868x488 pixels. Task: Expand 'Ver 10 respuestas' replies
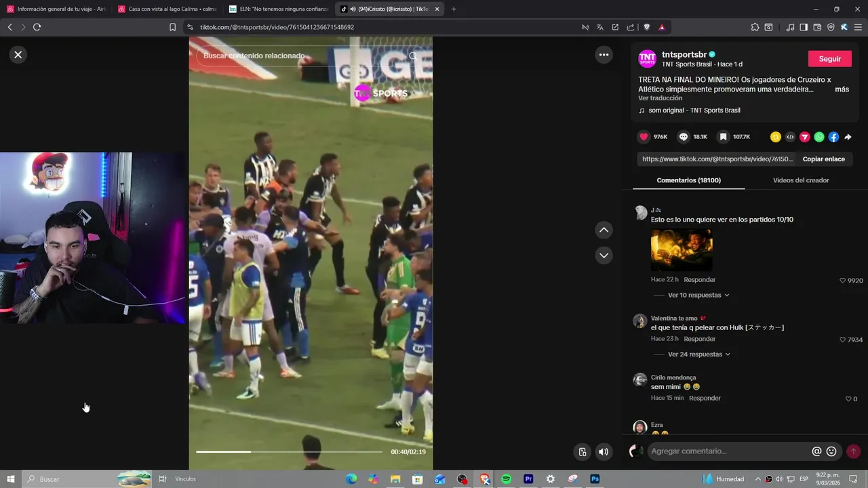click(698, 296)
